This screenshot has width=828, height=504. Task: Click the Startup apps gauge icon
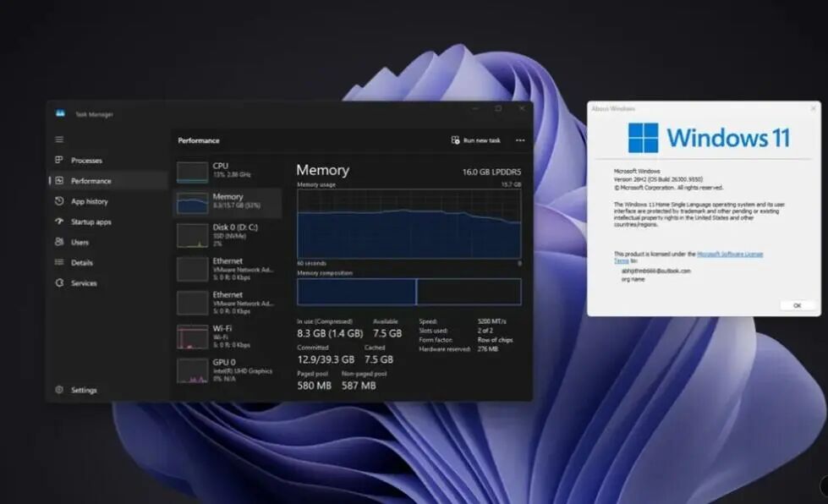point(59,222)
